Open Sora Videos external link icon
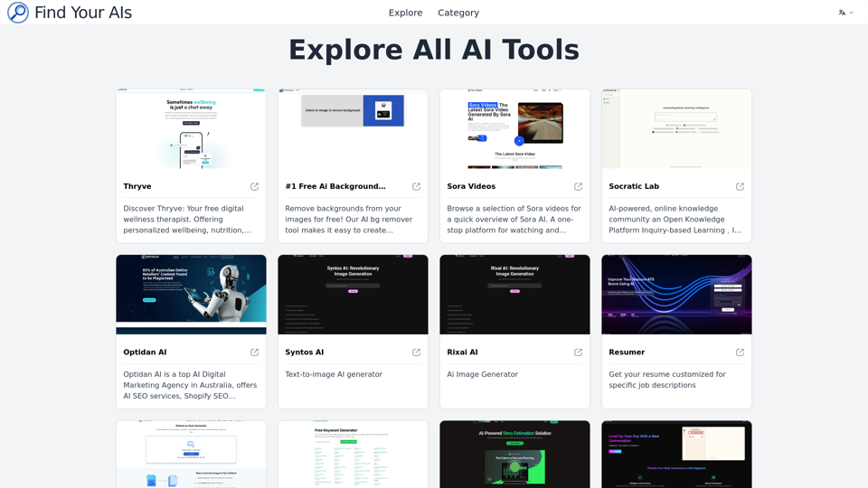 click(578, 186)
